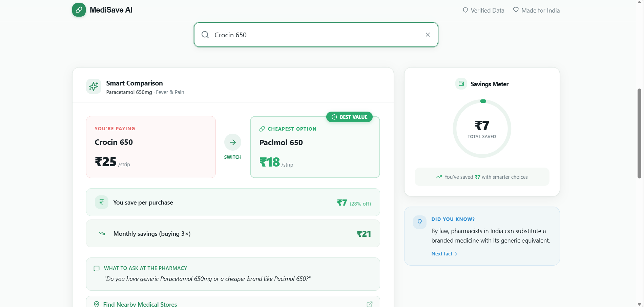Screen dimensions: 644x307
Task: Click the magnifier search icon
Action: click(205, 35)
